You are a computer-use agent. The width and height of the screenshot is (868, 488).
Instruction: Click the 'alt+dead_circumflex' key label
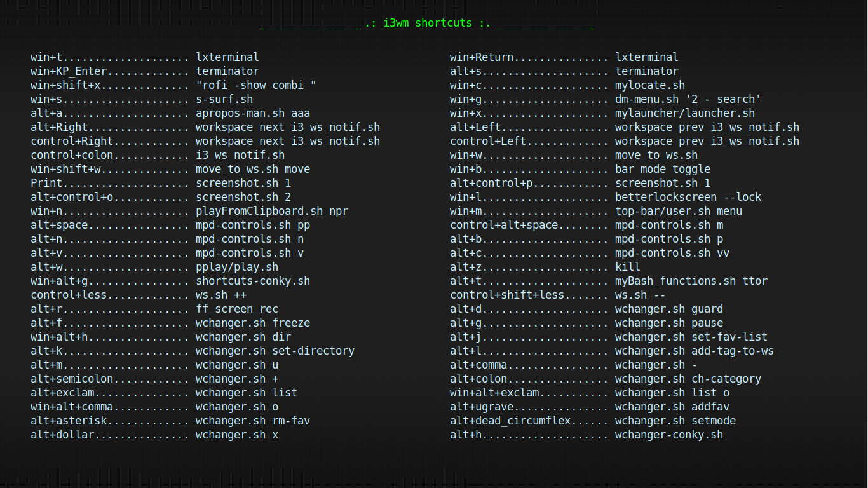[x=510, y=421]
